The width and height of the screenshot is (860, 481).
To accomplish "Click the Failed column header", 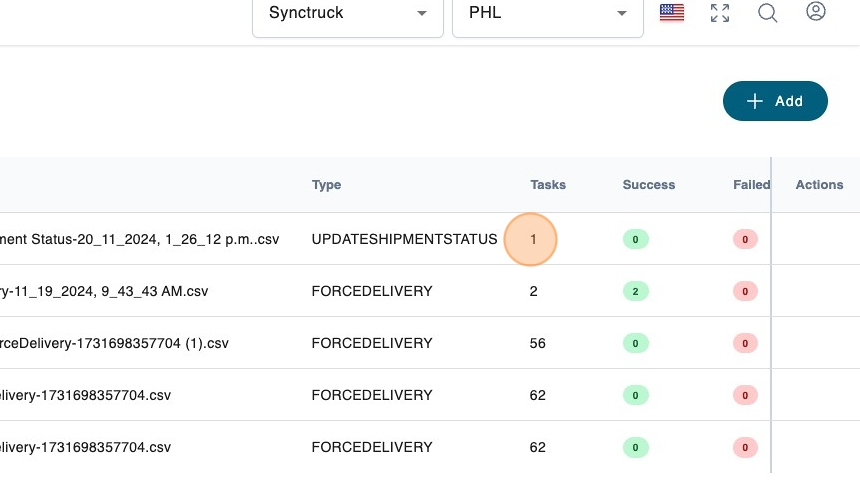I will [751, 185].
